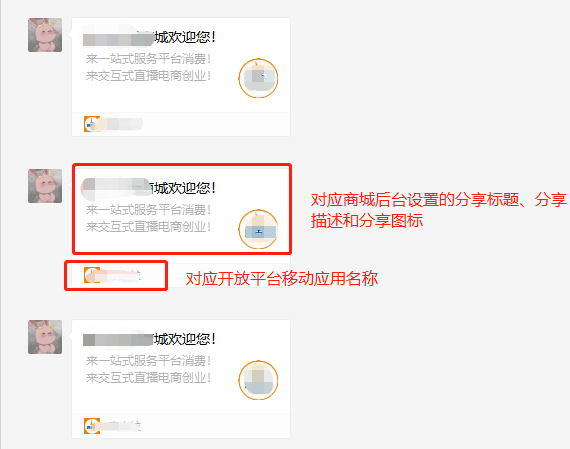570x449 pixels.
Task: Open the circular share icon in last card
Action: point(258,380)
